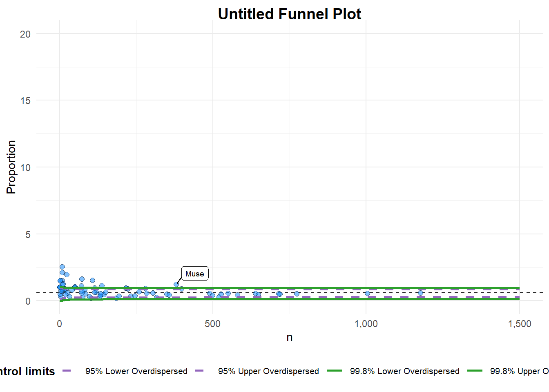
Task: Select the 95% Upper Overdispersed legend text
Action: pyautogui.click(x=268, y=371)
